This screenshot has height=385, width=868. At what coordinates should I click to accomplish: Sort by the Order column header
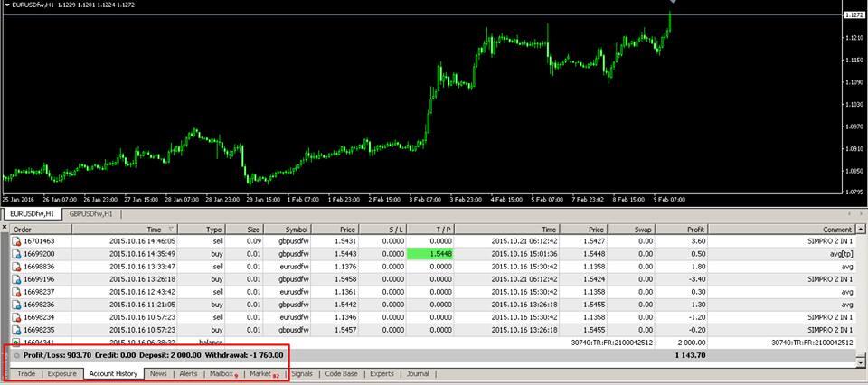pyautogui.click(x=42, y=229)
